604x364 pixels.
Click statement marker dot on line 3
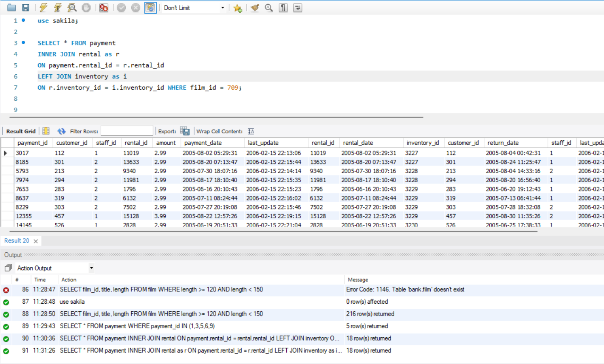tap(23, 42)
